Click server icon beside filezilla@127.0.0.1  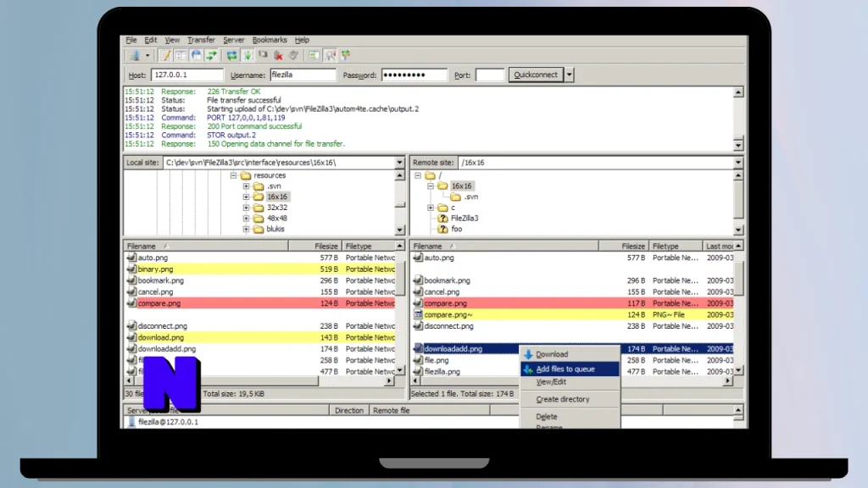[x=131, y=422]
